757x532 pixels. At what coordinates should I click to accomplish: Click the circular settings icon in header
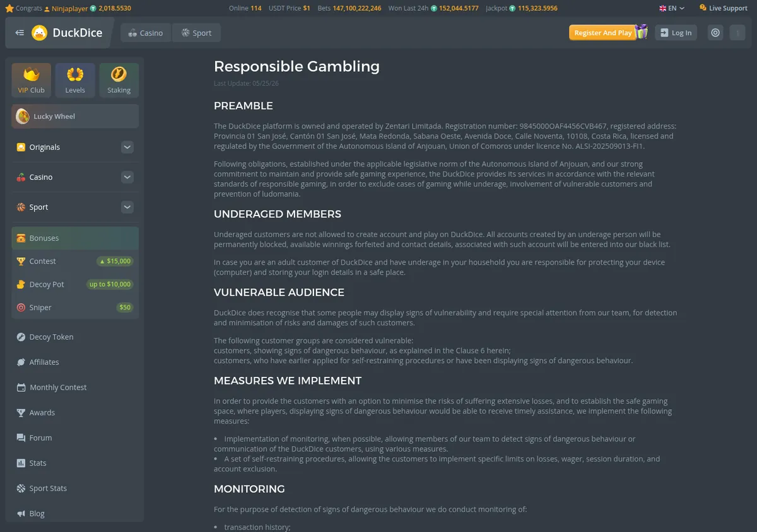[715, 33]
